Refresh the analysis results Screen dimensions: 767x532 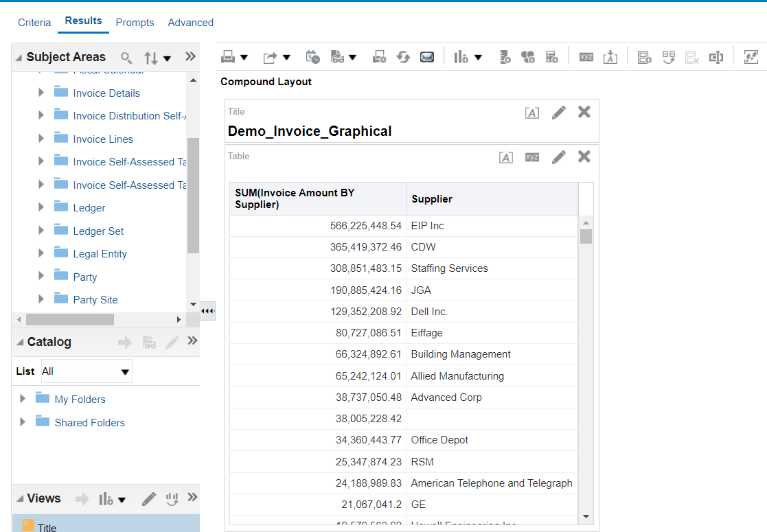(x=403, y=57)
